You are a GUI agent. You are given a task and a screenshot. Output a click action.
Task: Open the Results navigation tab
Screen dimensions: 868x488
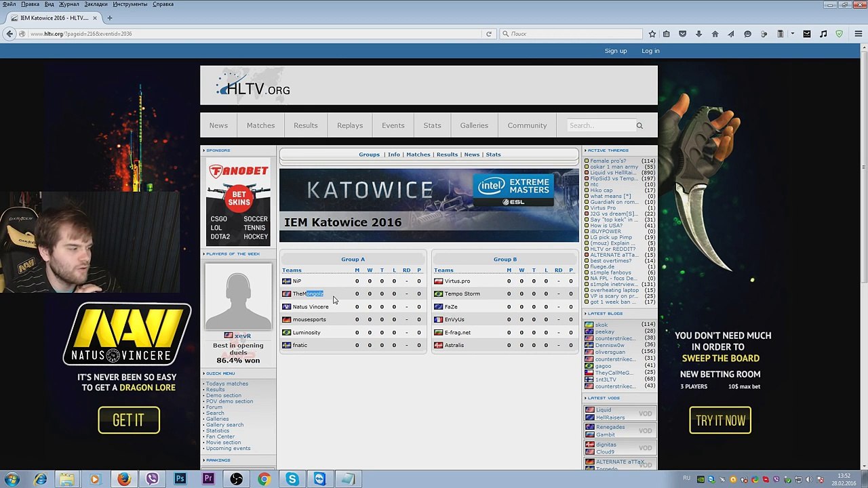306,125
